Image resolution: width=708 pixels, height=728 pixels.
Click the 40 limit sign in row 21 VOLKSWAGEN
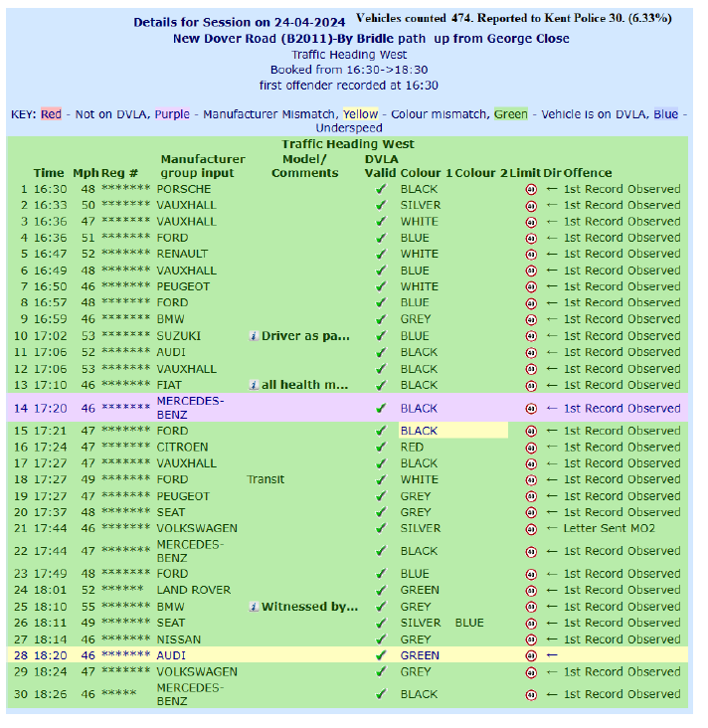[x=531, y=529]
